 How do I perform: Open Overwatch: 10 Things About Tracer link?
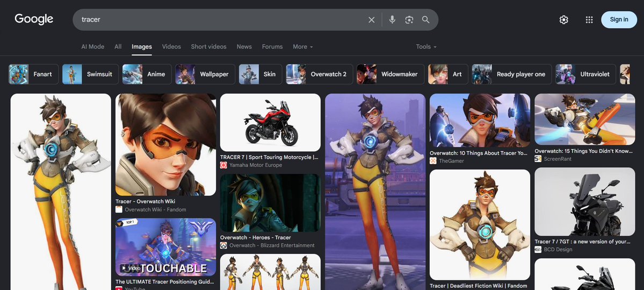[479, 153]
